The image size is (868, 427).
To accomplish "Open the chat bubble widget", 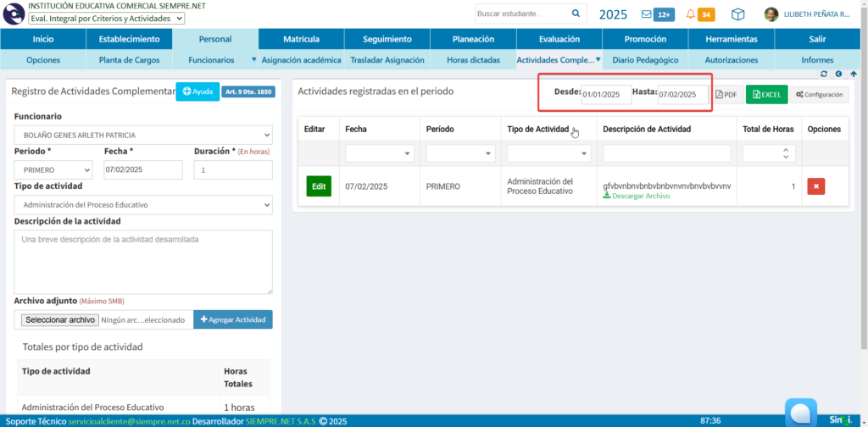I will [801, 413].
